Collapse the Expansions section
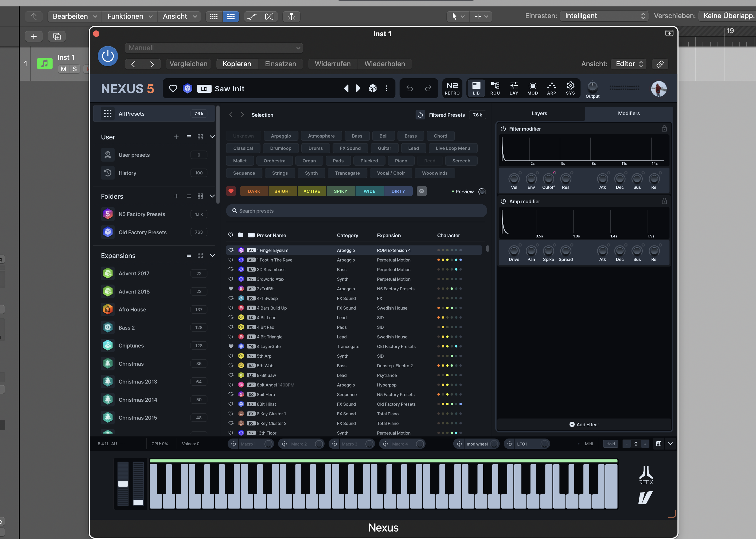The height and width of the screenshot is (539, 756). [x=212, y=256]
